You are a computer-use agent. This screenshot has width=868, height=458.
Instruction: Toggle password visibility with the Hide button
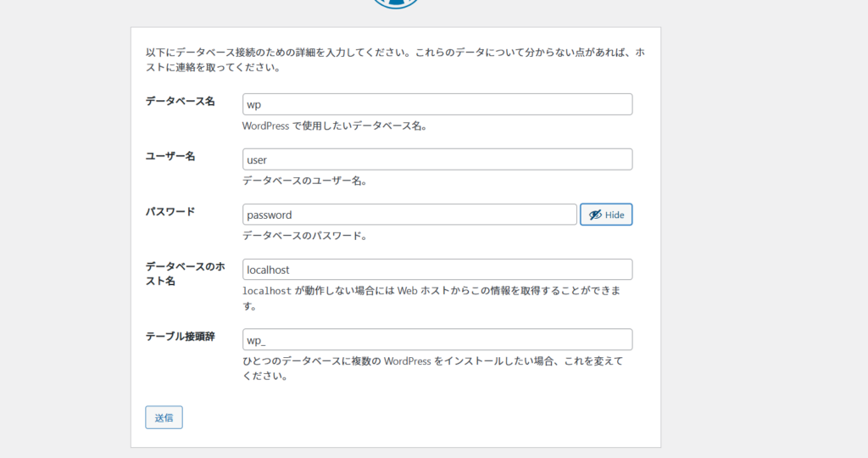606,215
